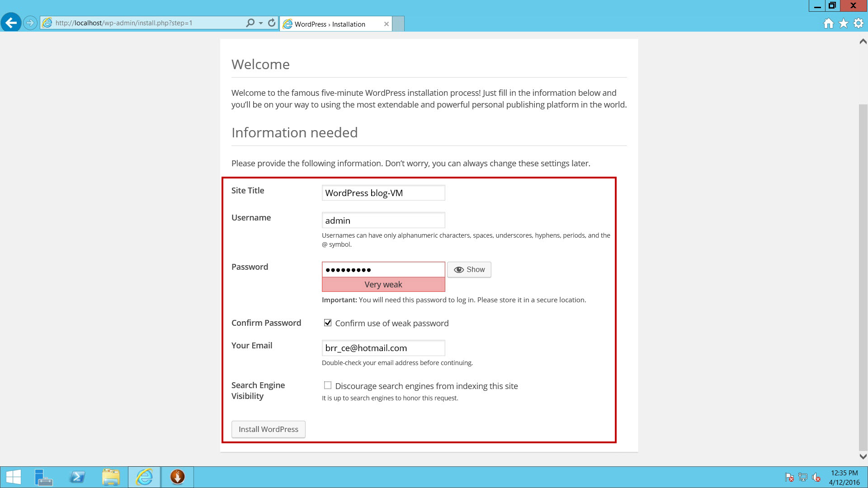Open the browser Home icon
The width and height of the screenshot is (868, 488).
pos(828,23)
